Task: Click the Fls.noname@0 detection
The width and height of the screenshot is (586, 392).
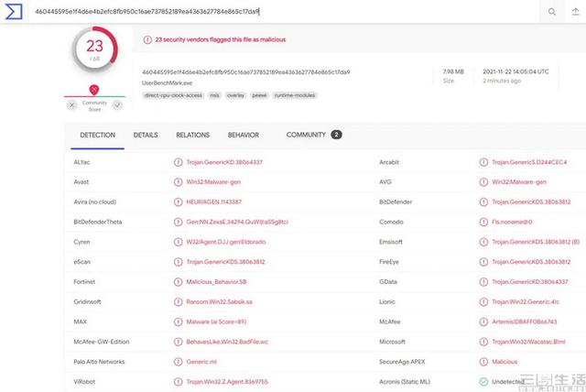Action: pyautogui.click(x=512, y=222)
